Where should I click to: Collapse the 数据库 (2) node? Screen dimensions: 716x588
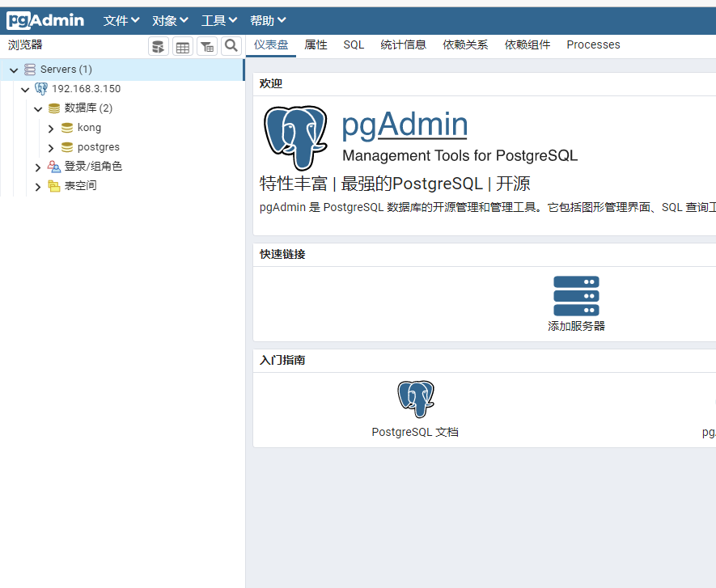[x=38, y=108]
